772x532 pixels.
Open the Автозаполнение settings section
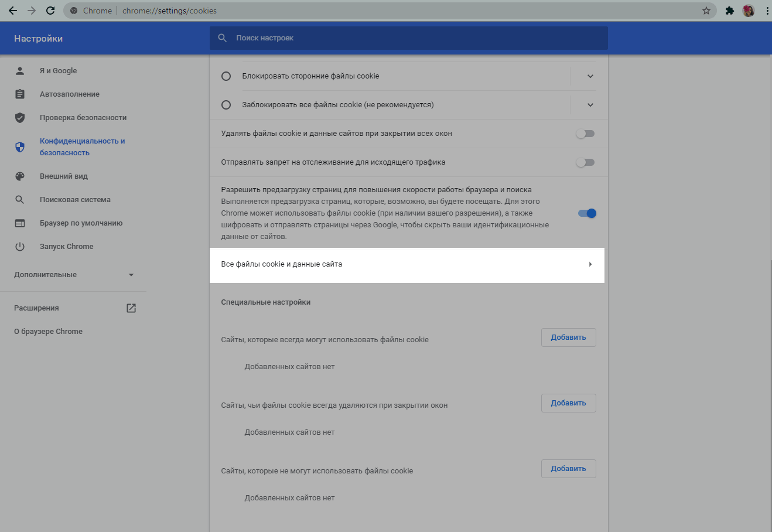(69, 94)
